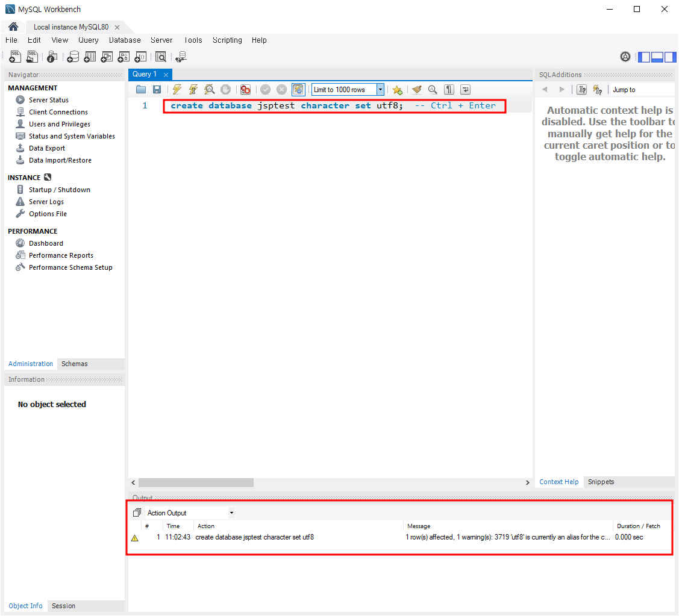
Task: Open the Scripting menu
Action: (x=227, y=40)
